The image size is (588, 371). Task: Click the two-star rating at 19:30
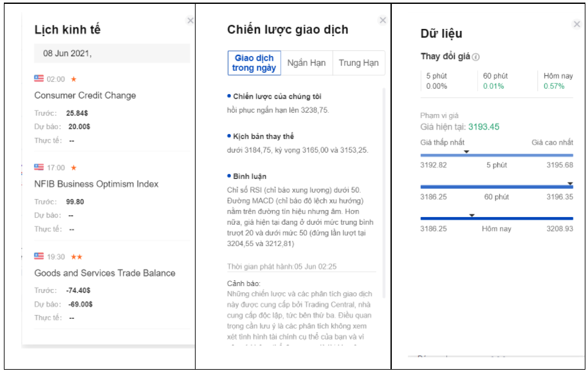pyautogui.click(x=76, y=257)
